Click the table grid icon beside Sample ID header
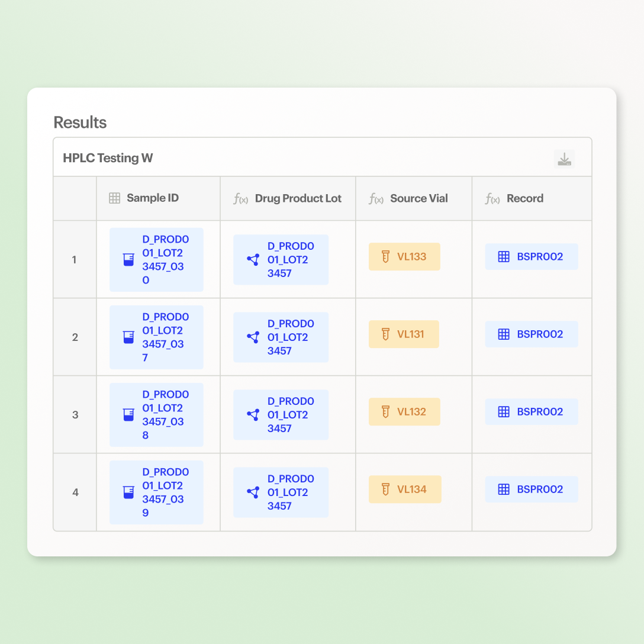This screenshot has height=644, width=644. coord(114,198)
